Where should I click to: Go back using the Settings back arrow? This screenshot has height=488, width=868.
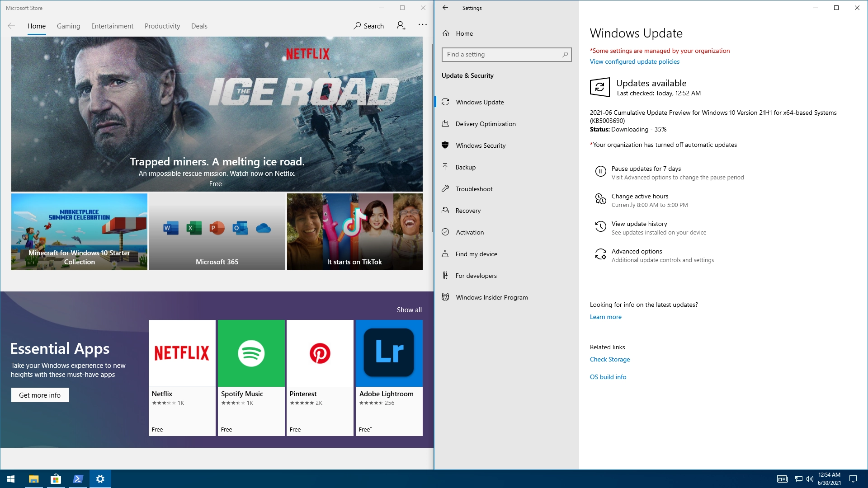(x=445, y=8)
